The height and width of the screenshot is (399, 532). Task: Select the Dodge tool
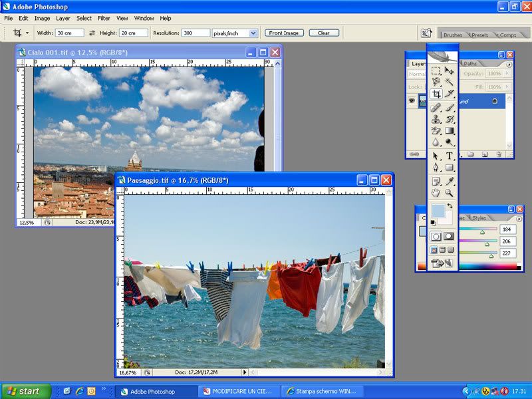point(450,142)
